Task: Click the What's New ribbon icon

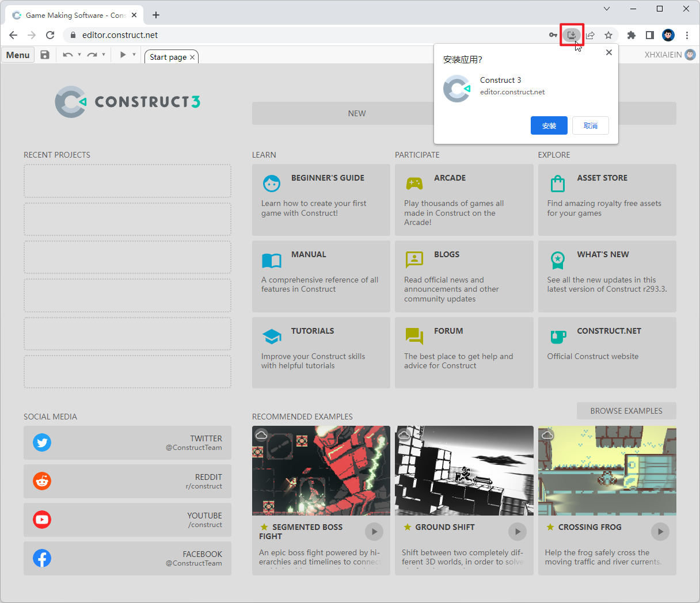Action: click(557, 259)
